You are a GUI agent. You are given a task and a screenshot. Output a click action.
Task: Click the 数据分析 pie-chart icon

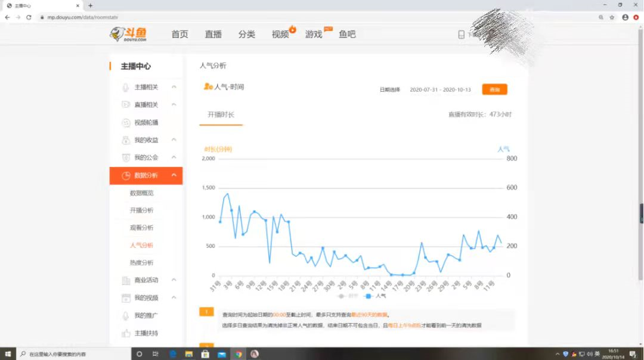(x=125, y=176)
